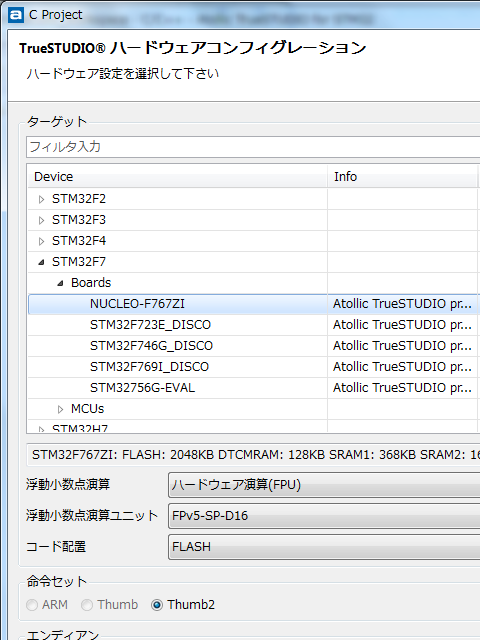The height and width of the screenshot is (640, 480).
Task: Click the STM32F4 label in tree
Action: (79, 241)
